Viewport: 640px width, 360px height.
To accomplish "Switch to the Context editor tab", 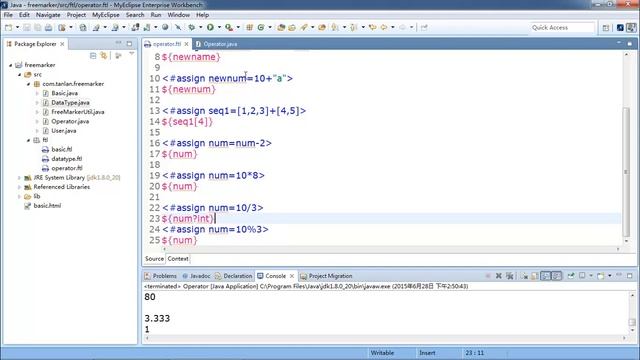I will click(178, 259).
